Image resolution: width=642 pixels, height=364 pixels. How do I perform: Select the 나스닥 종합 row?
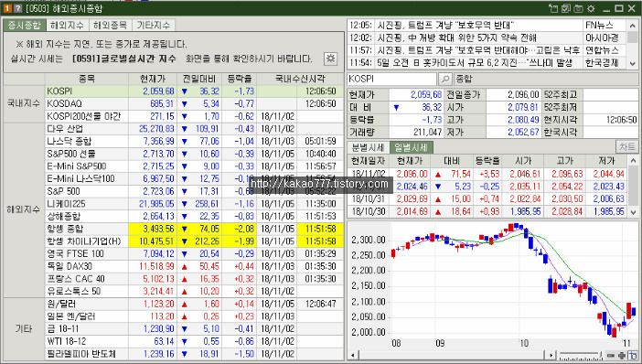194,141
